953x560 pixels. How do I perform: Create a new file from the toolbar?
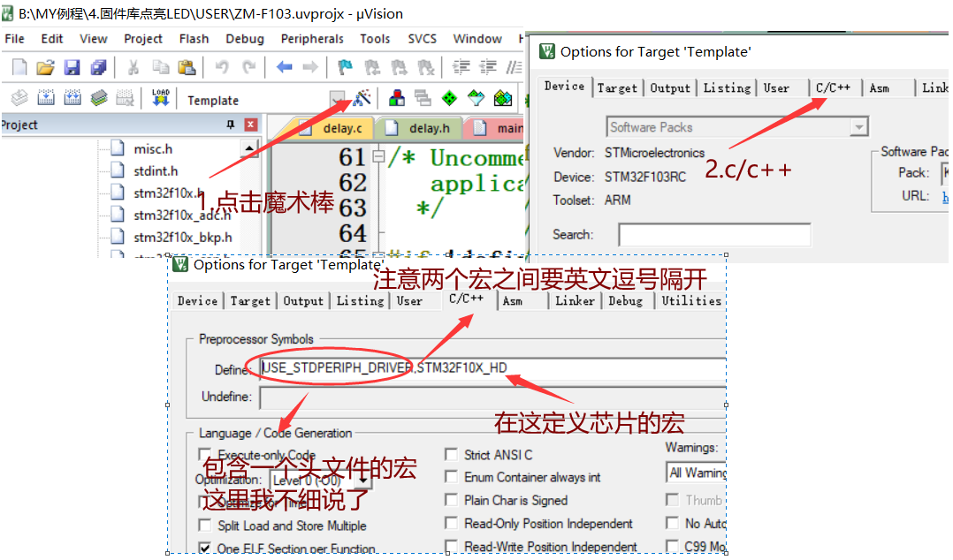point(19,67)
